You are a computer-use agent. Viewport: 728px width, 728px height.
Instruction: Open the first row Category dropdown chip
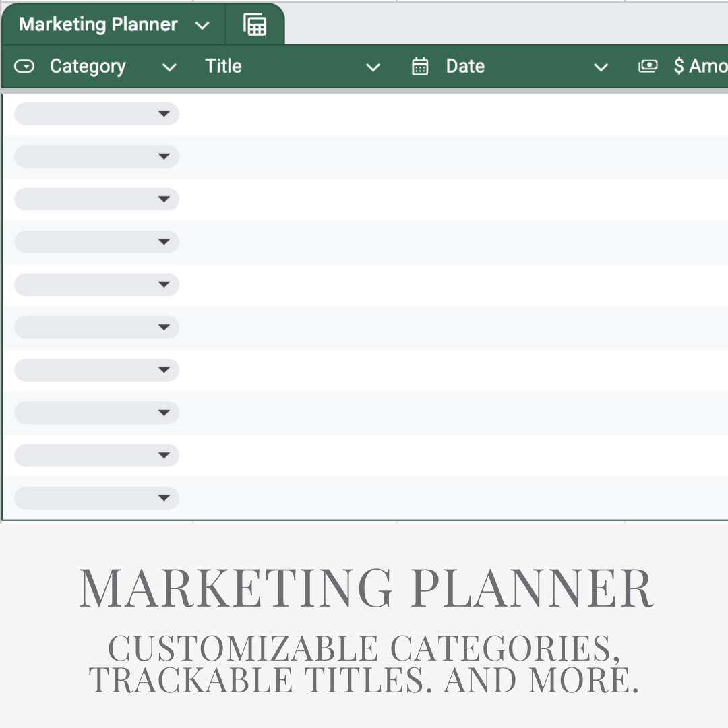pyautogui.click(x=96, y=114)
